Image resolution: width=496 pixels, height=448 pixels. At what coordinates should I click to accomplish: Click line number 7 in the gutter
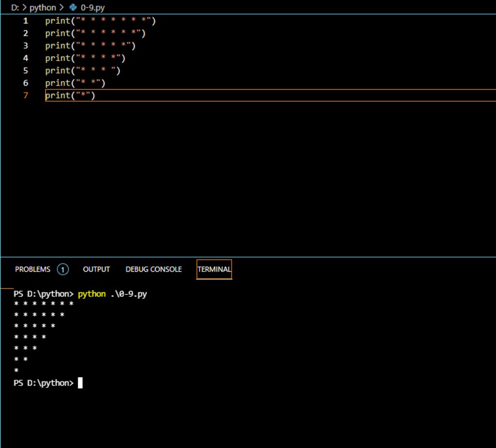coord(26,95)
